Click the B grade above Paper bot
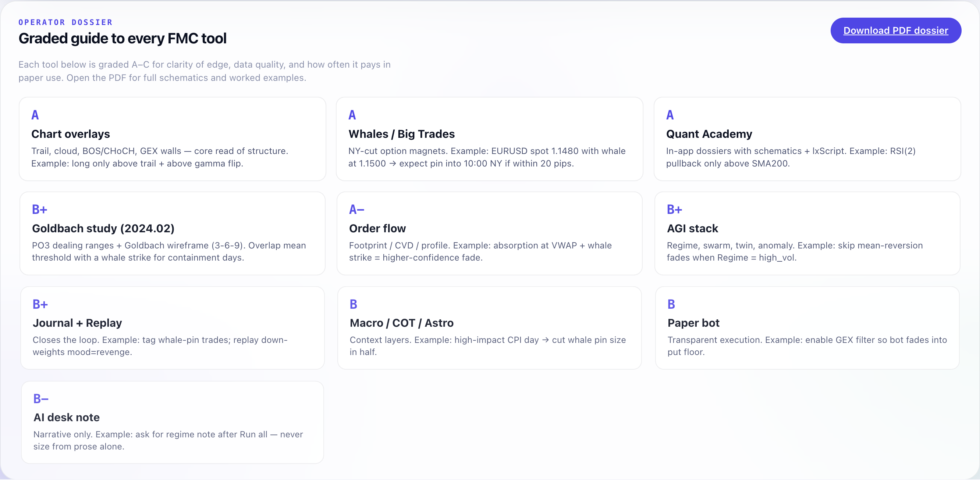The height and width of the screenshot is (480, 980). point(671,304)
